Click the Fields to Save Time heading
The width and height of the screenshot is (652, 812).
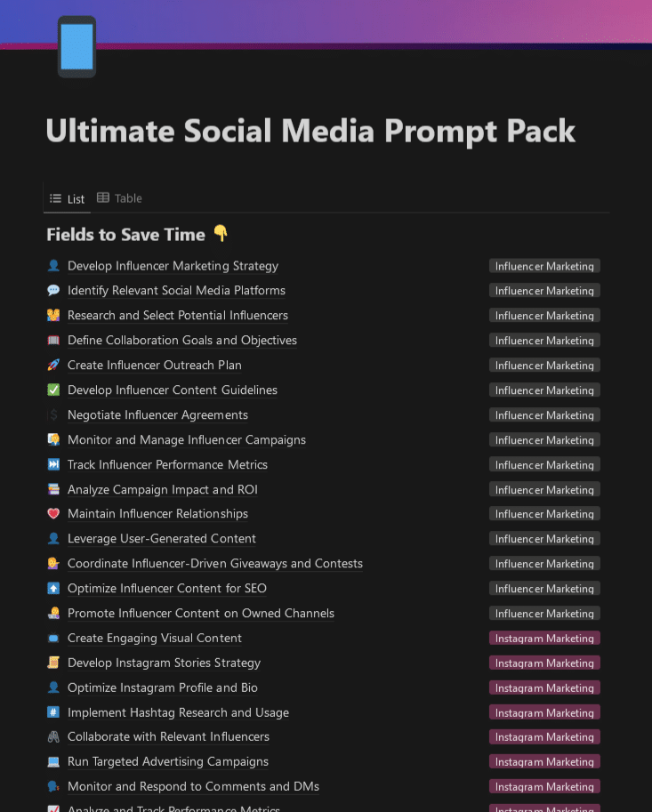point(125,235)
